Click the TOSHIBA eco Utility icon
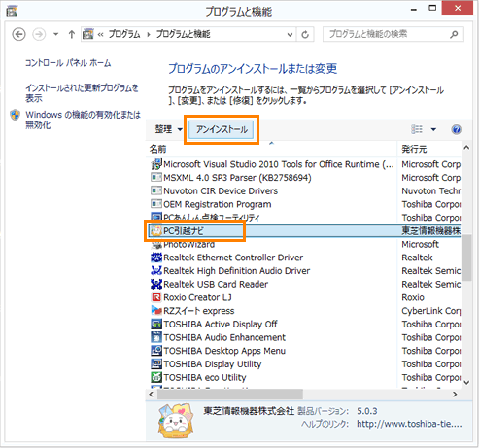479x448 pixels. click(156, 377)
